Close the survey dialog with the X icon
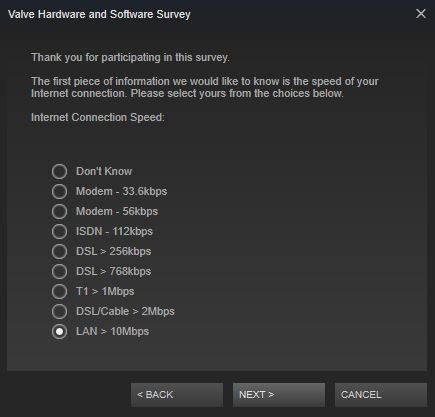Screen dimensions: 435x417 [421, 14]
